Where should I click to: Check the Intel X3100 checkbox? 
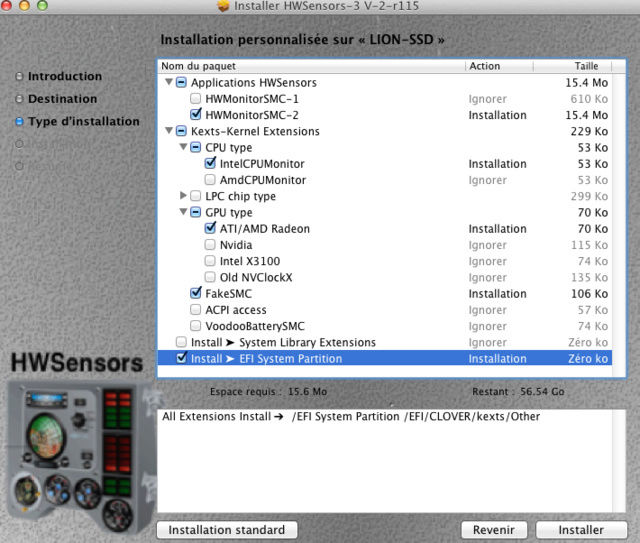click(210, 261)
